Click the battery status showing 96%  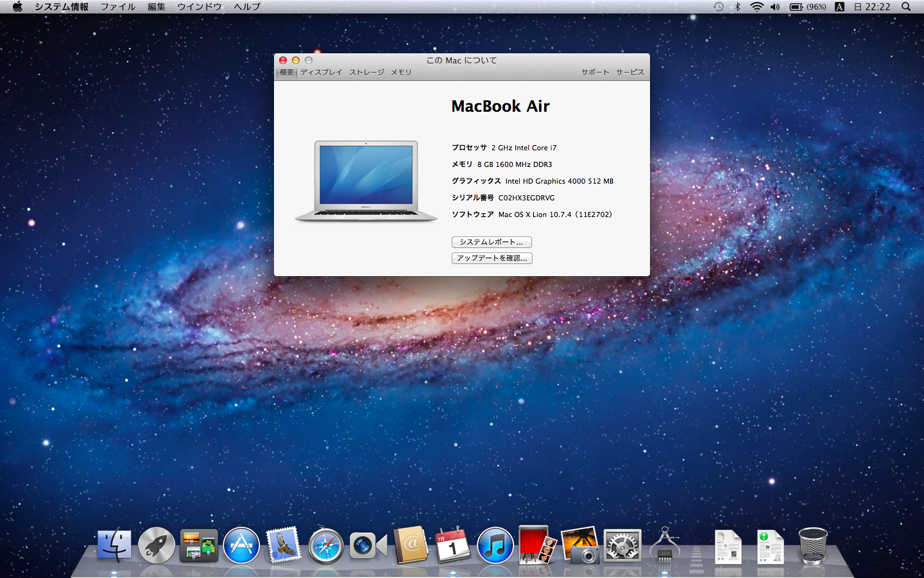(x=808, y=7)
